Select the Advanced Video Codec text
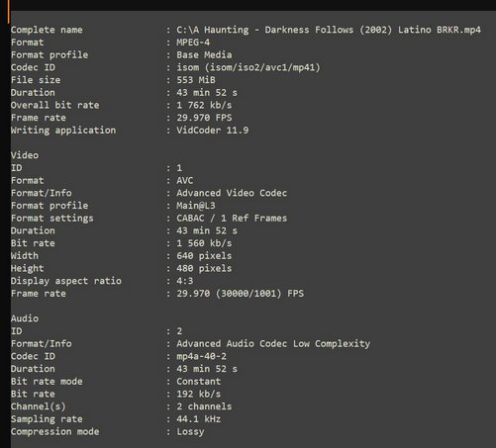496x448 pixels. point(232,193)
